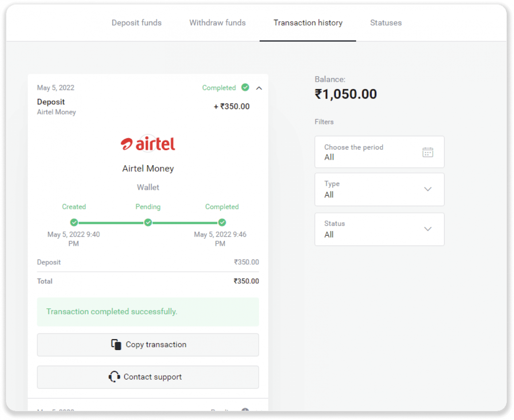Click the Completed step checkmark on timeline
Screen dimensions: 514x420
pos(222,222)
